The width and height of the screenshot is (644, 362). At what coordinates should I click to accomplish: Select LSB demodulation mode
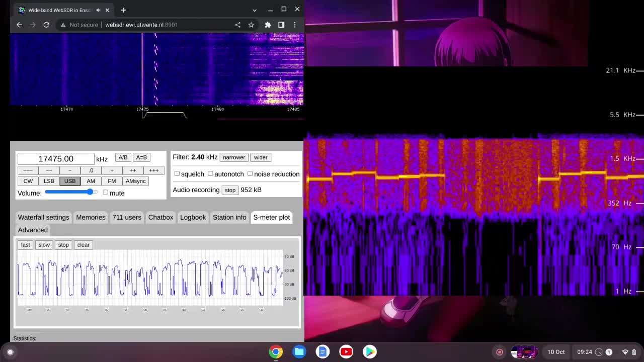pyautogui.click(x=49, y=181)
